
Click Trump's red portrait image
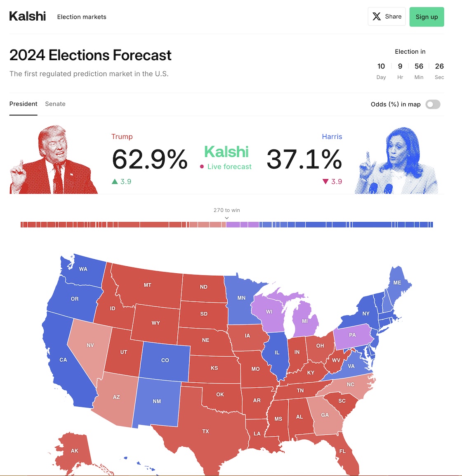click(54, 161)
